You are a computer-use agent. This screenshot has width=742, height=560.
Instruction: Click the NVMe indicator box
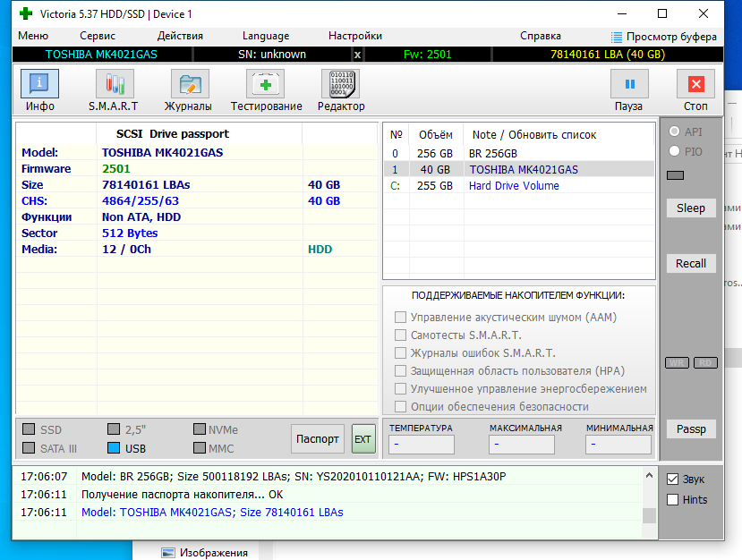[x=200, y=429]
